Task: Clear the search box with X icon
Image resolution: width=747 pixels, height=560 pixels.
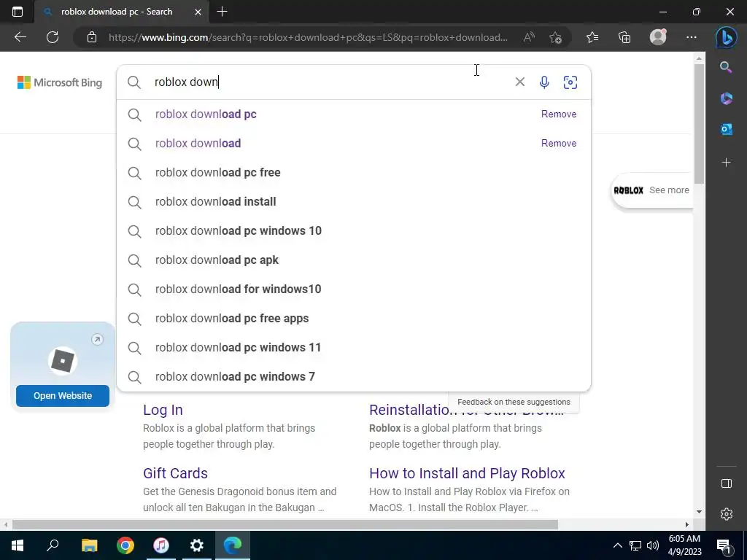Action: pos(519,82)
